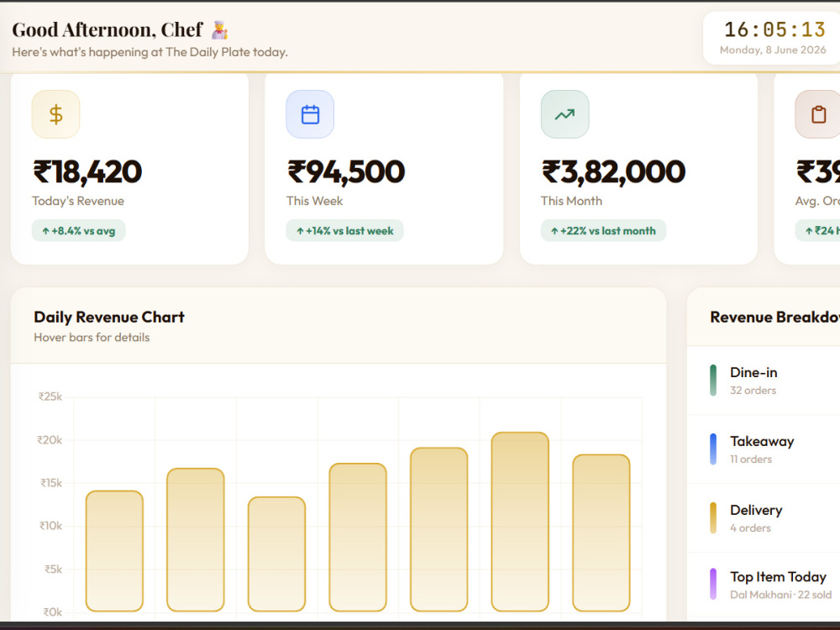Click the purple marker beside Top Item Today
The image size is (840, 630).
(713, 584)
